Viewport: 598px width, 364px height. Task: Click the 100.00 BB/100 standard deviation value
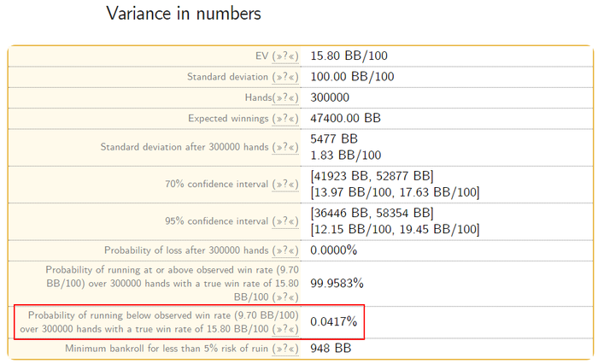click(x=352, y=77)
